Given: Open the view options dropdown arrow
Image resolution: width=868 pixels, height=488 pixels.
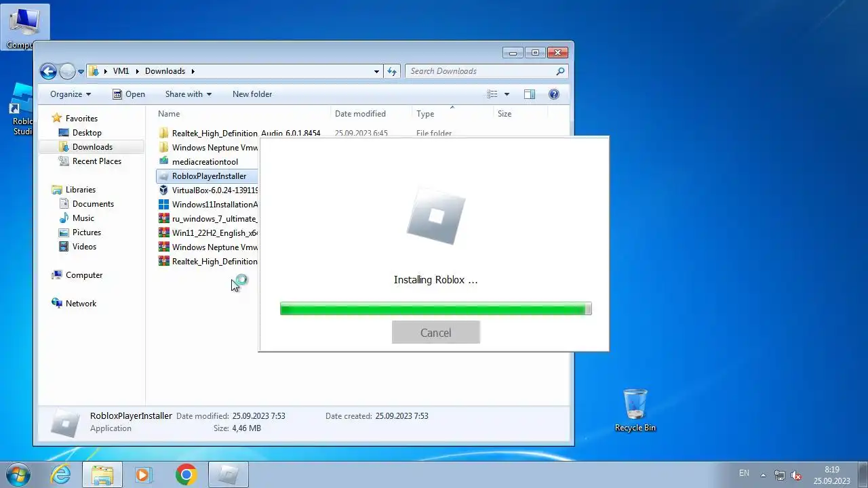Looking at the screenshot, I should [507, 94].
